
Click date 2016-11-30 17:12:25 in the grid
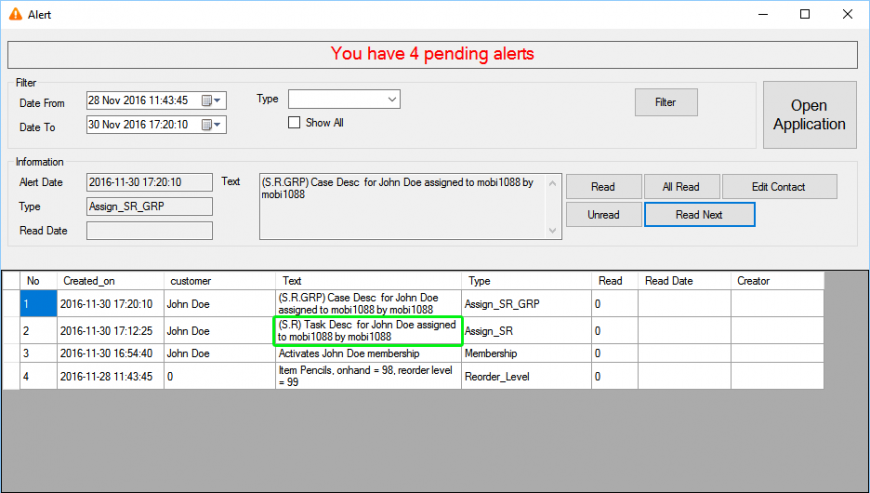110,331
